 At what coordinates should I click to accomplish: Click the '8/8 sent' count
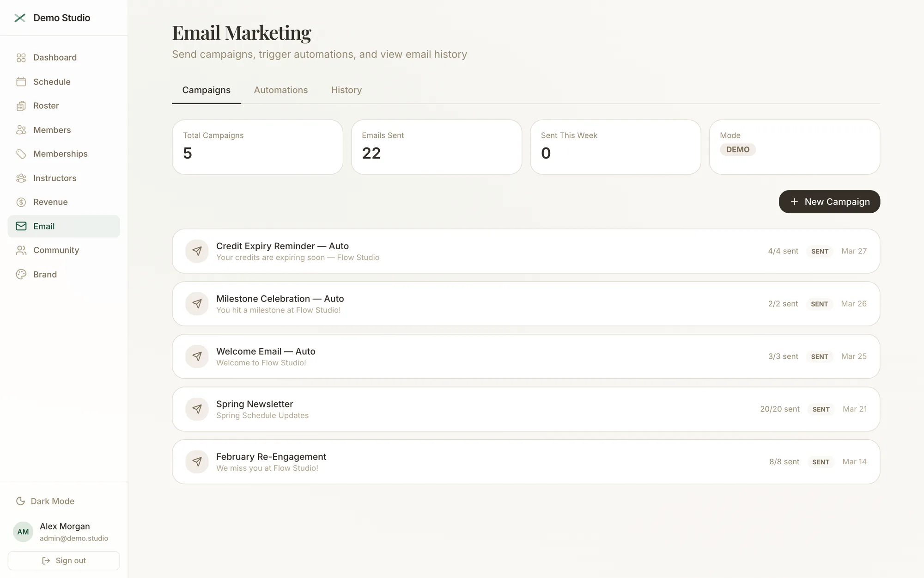click(x=784, y=462)
